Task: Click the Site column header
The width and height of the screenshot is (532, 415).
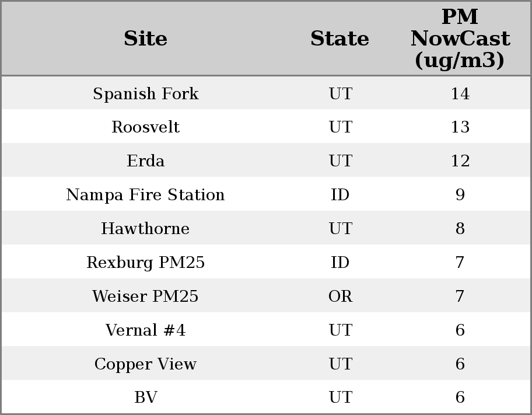Action: [x=145, y=39]
